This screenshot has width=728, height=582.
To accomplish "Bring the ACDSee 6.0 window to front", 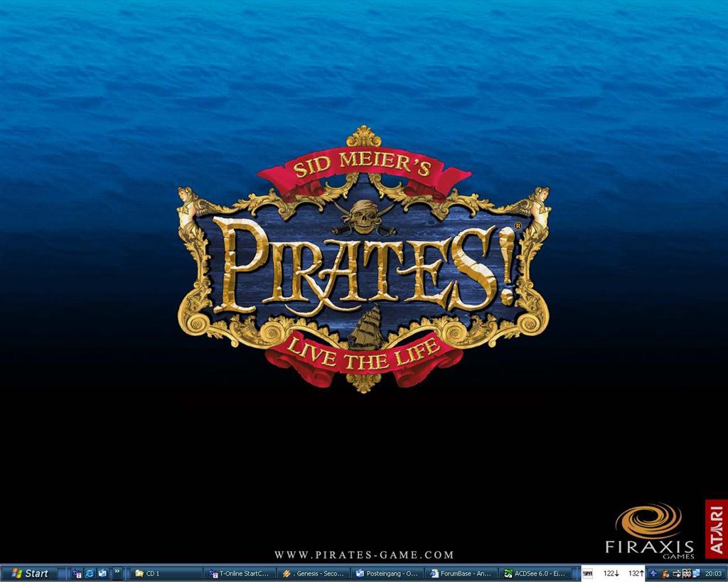I will click(535, 573).
